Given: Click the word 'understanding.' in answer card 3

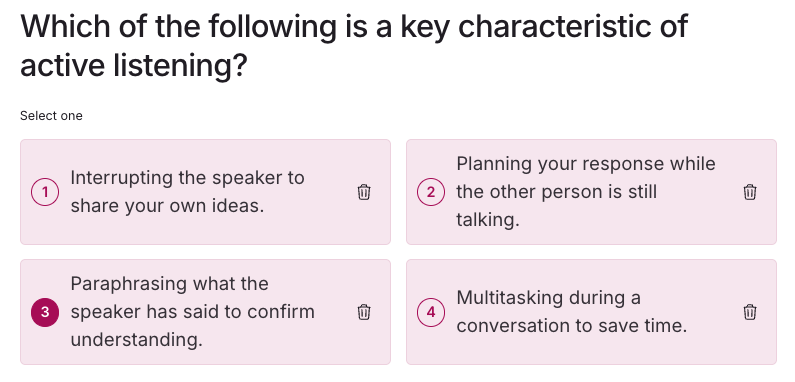Looking at the screenshot, I should tap(136, 340).
